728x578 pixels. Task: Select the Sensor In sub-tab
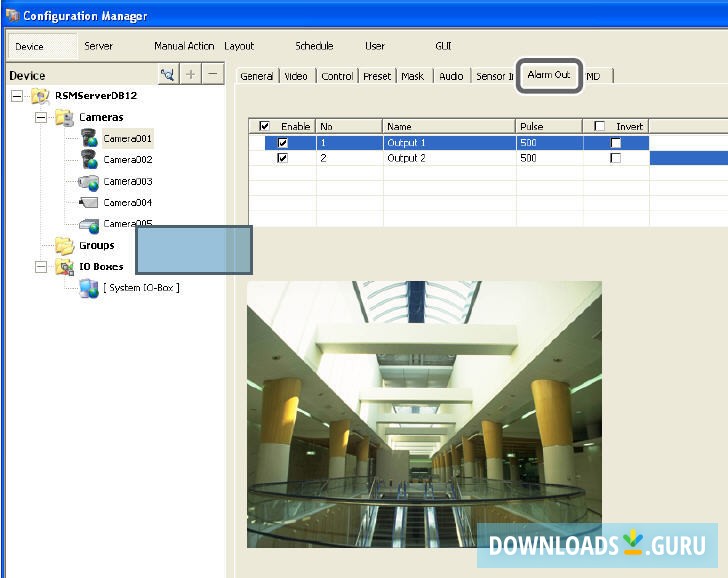[x=494, y=76]
